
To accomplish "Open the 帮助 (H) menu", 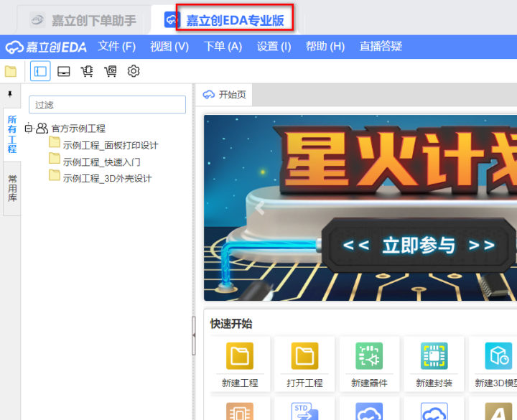I will click(325, 47).
